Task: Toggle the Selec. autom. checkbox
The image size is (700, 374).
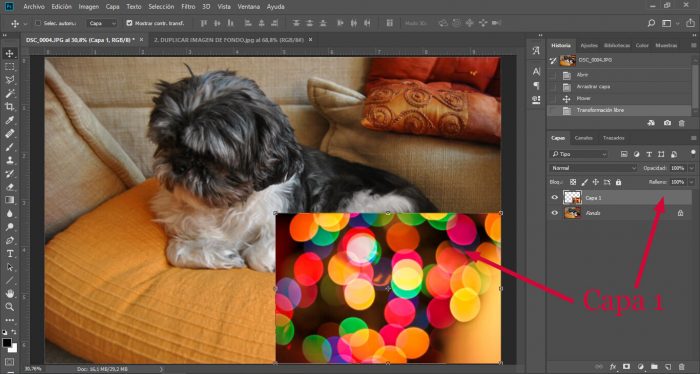Action: [x=38, y=23]
